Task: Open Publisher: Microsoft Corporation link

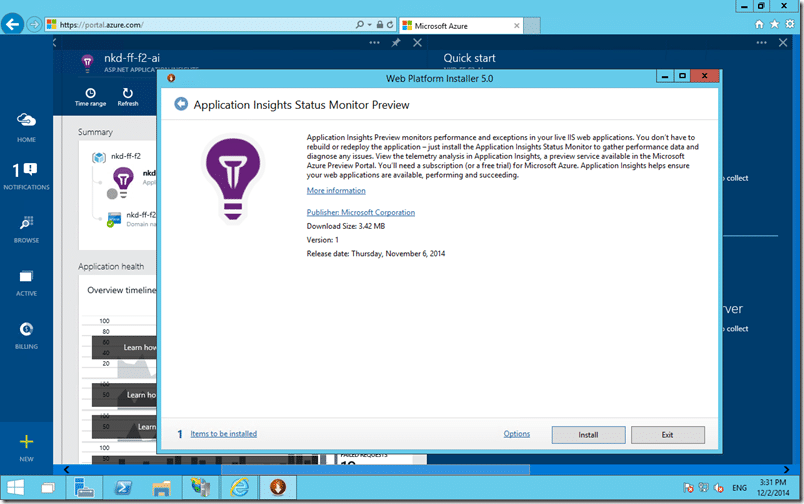Action: (360, 212)
